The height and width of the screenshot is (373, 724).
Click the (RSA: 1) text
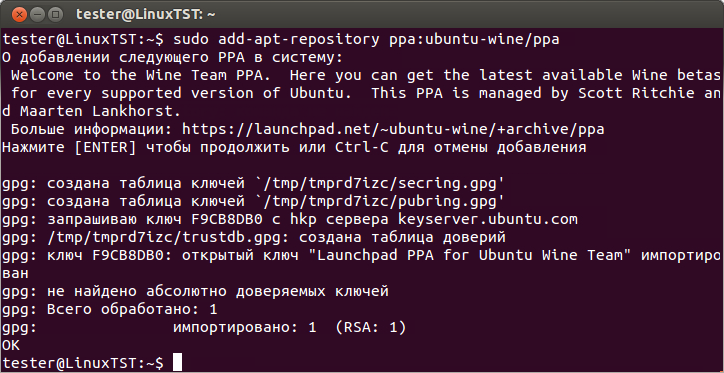pos(371,327)
